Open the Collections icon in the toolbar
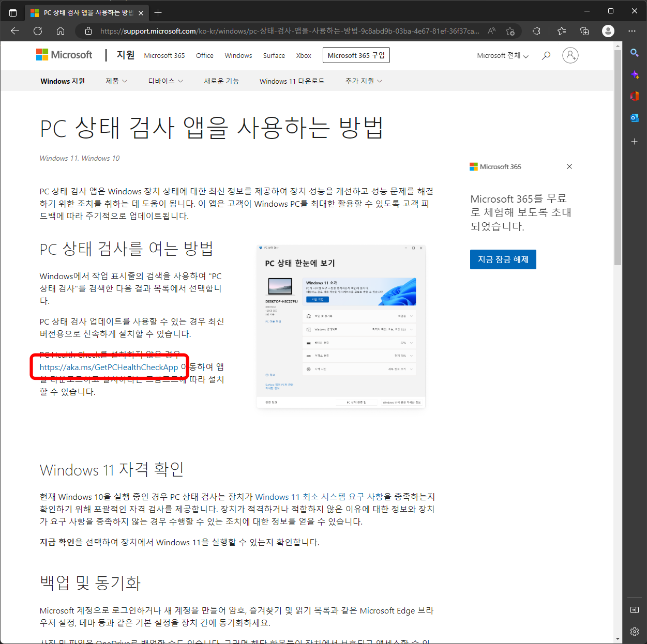The image size is (647, 644). point(584,31)
